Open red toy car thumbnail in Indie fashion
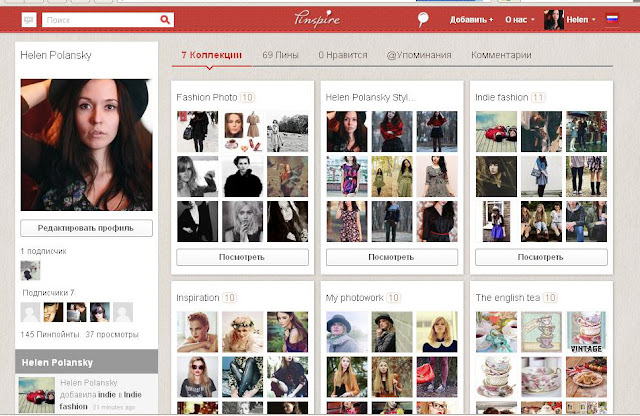 click(x=496, y=131)
